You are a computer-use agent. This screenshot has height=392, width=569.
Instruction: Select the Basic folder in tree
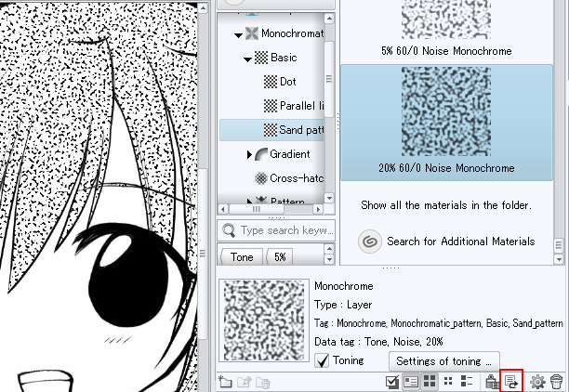(x=276, y=58)
